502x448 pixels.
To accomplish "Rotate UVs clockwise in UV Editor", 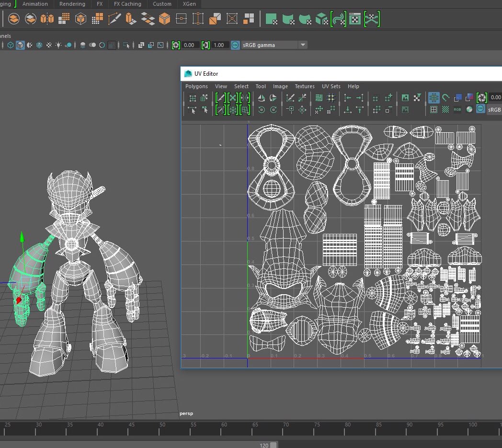I will [273, 110].
